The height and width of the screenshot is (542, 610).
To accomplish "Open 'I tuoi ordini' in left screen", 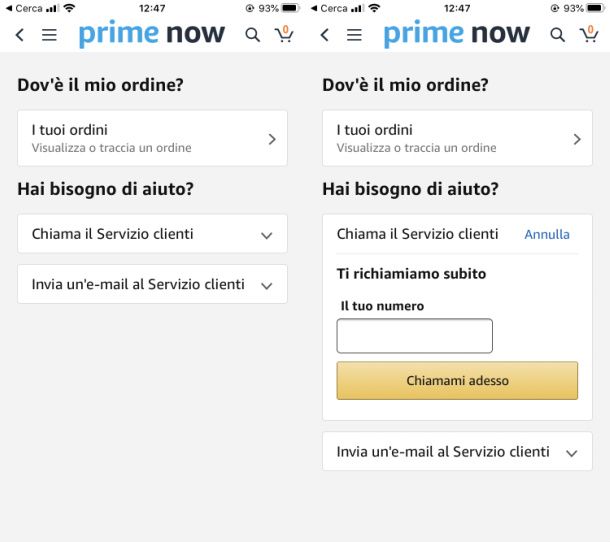I will click(152, 138).
